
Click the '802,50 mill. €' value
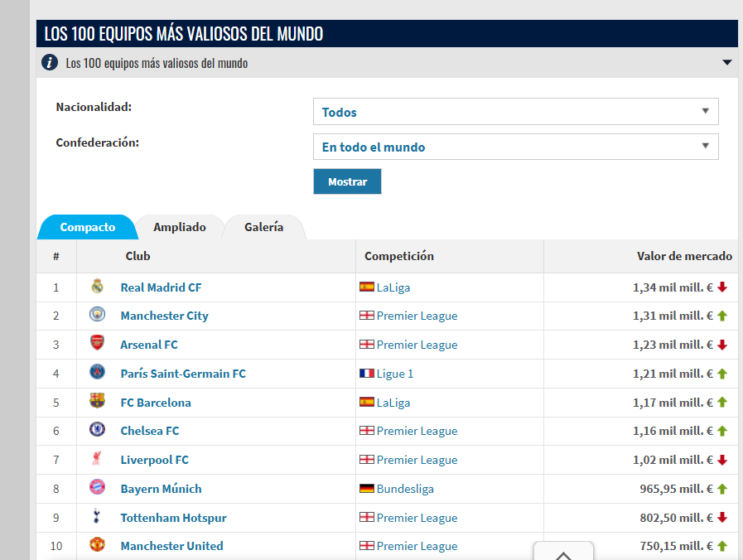tap(676, 518)
